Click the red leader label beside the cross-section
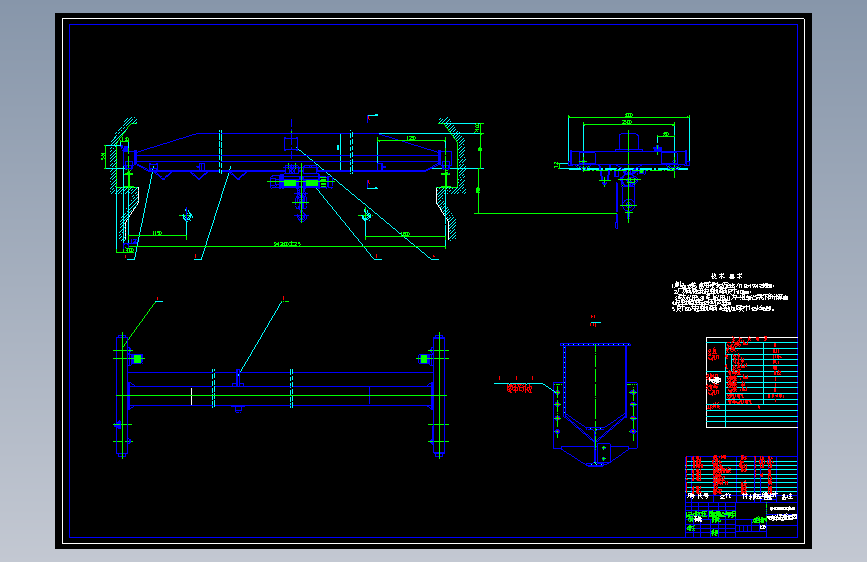Viewport: 867px width, 562px height. (x=519, y=388)
